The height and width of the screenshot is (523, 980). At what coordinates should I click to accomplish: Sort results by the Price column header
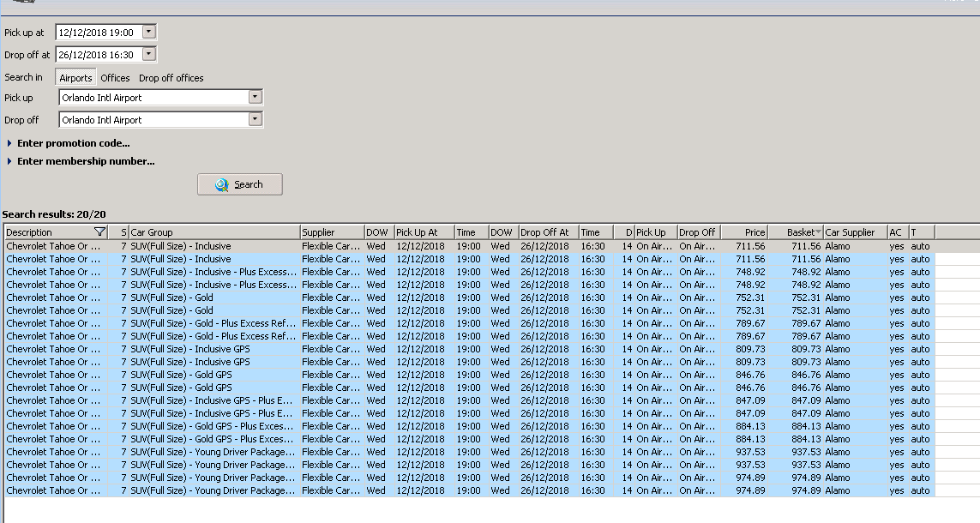tap(744, 232)
